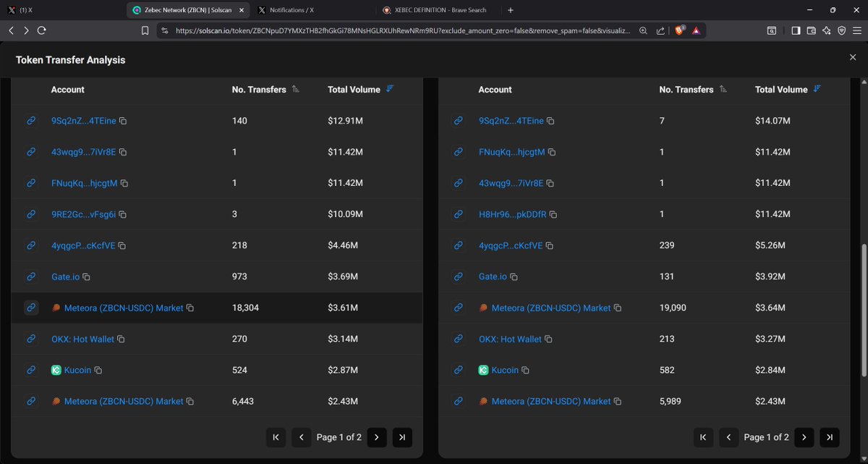Open Leo AI assistant icon in toolbar

[826, 30]
